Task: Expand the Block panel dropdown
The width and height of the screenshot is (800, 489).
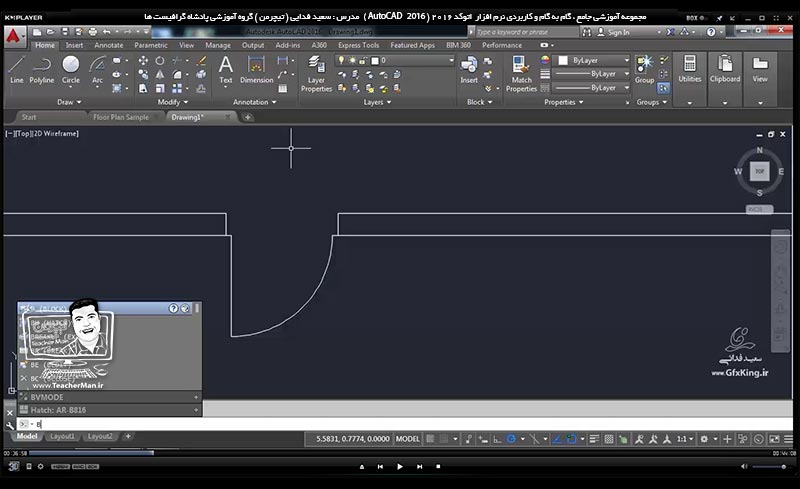Action: pos(480,102)
